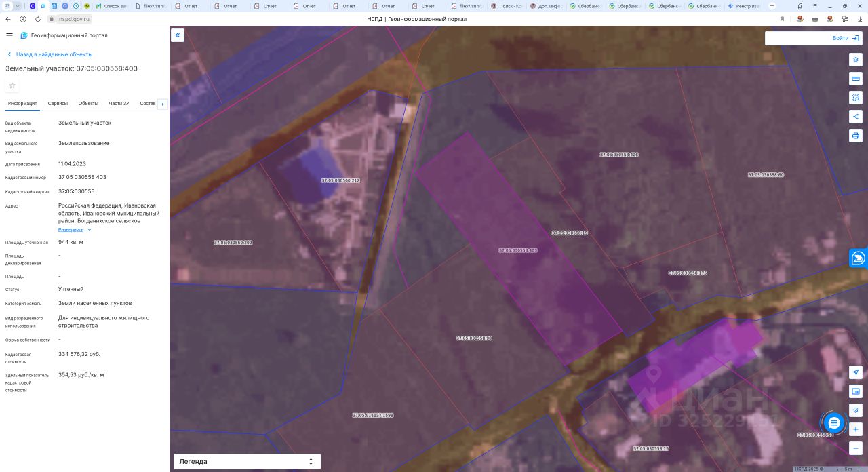The height and width of the screenshot is (472, 868).
Task: Switch to the Объекты tab
Action: pyautogui.click(x=88, y=104)
